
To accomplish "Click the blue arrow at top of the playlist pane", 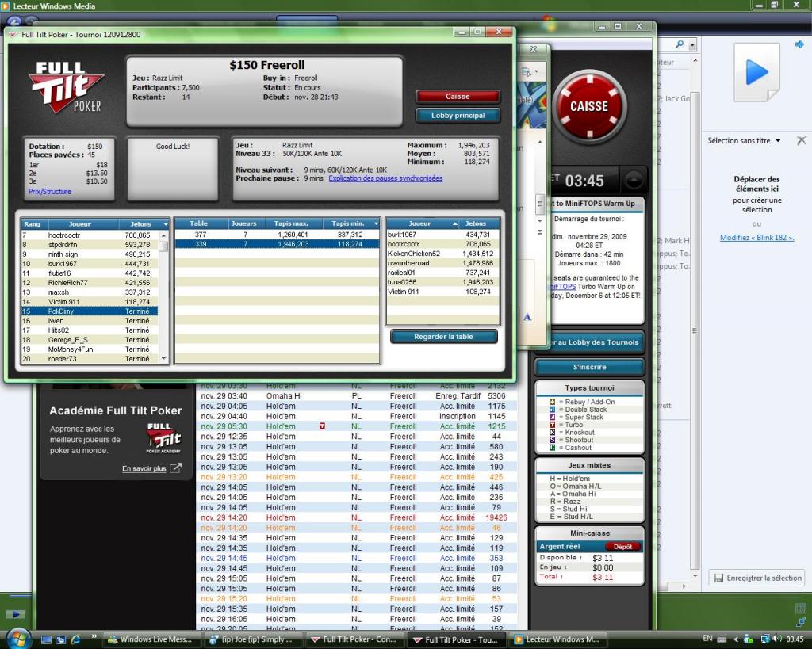I will pos(799,45).
